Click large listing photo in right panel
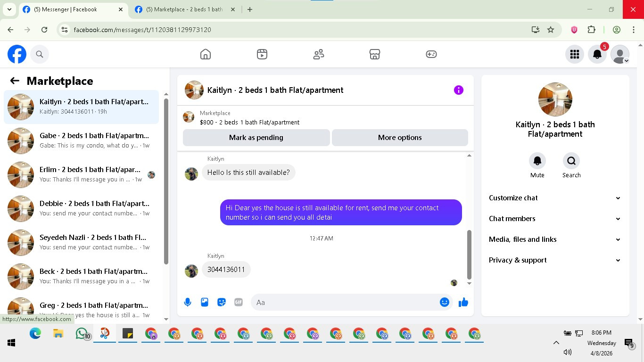 tap(555, 99)
